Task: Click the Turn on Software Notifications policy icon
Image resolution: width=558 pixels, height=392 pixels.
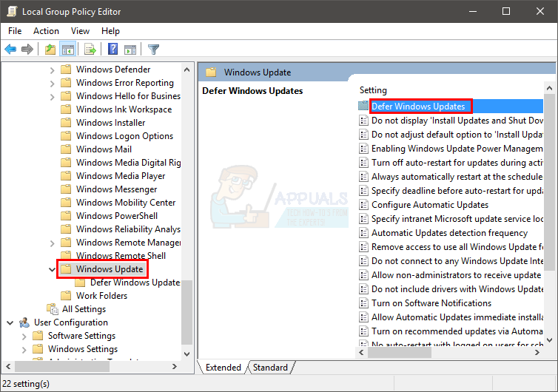Action: [x=363, y=303]
